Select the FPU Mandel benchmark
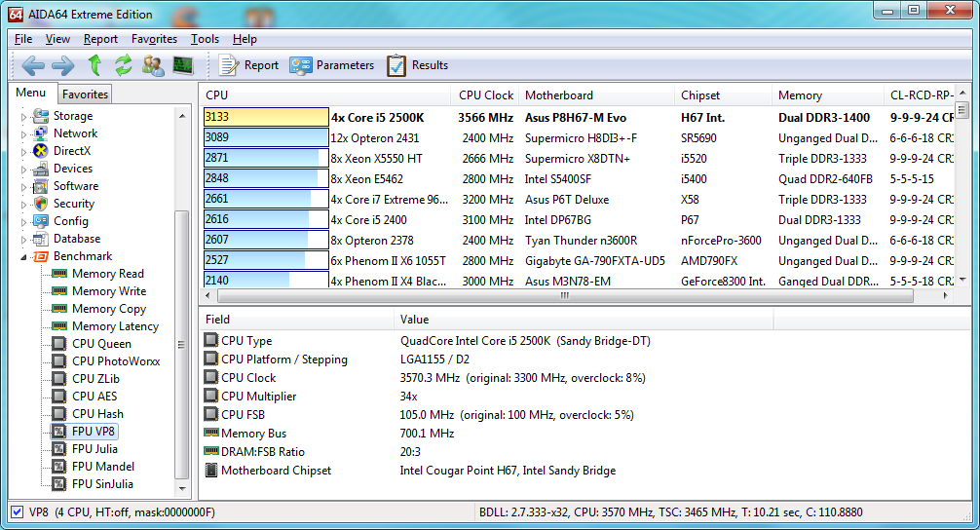980x530 pixels. 103,466
